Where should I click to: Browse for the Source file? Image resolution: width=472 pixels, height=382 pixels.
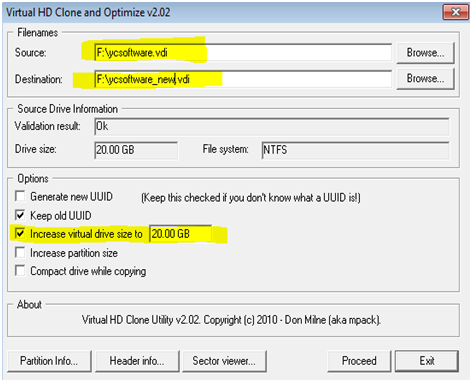pyautogui.click(x=425, y=53)
